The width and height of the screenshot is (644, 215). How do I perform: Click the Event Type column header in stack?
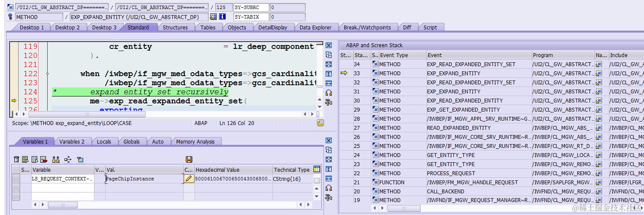(x=402, y=55)
